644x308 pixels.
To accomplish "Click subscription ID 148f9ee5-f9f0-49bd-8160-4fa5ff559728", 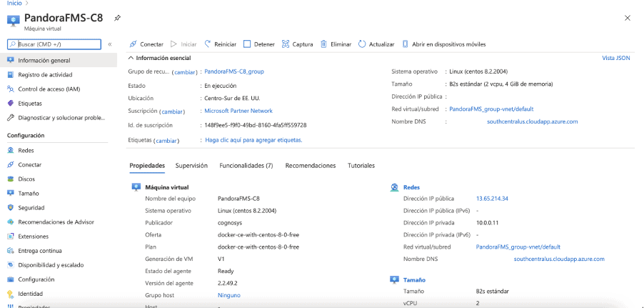I will (x=256, y=125).
